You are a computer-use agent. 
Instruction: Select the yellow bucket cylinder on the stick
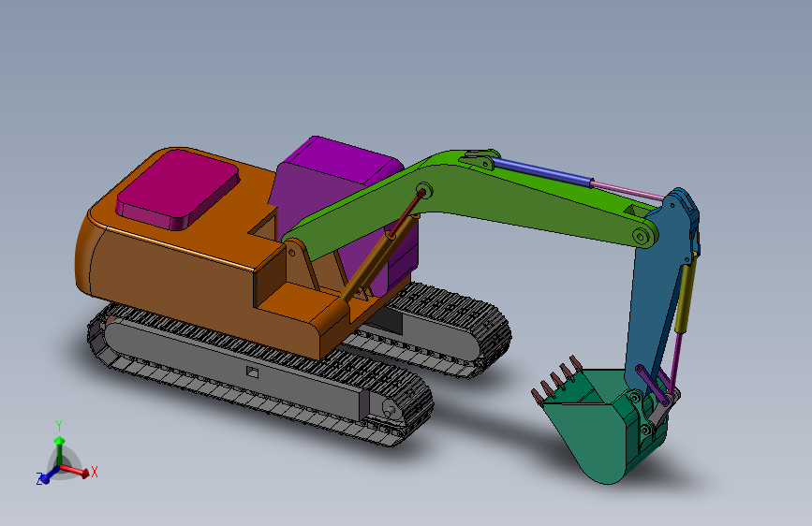pyautogui.click(x=686, y=293)
